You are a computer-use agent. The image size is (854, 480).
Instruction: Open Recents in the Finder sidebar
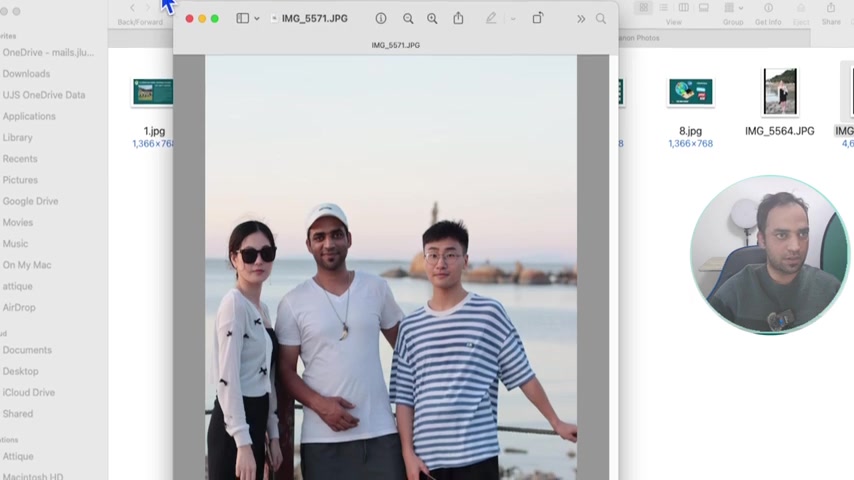tap(20, 159)
